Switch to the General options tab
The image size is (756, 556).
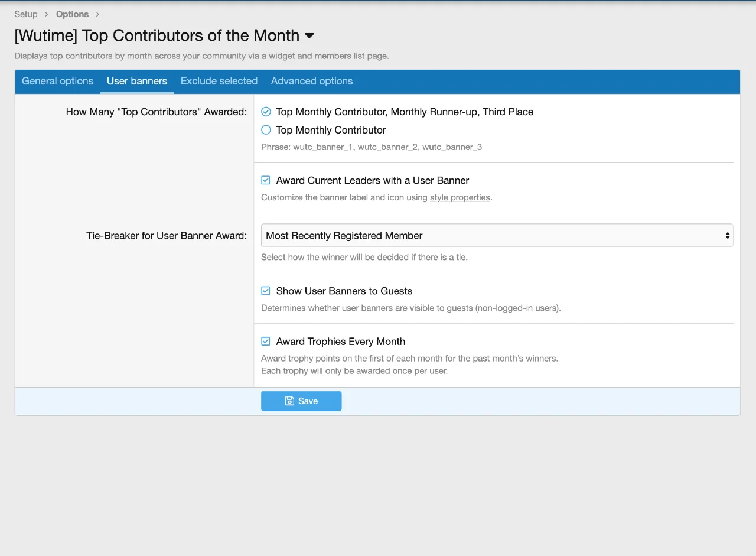57,82
